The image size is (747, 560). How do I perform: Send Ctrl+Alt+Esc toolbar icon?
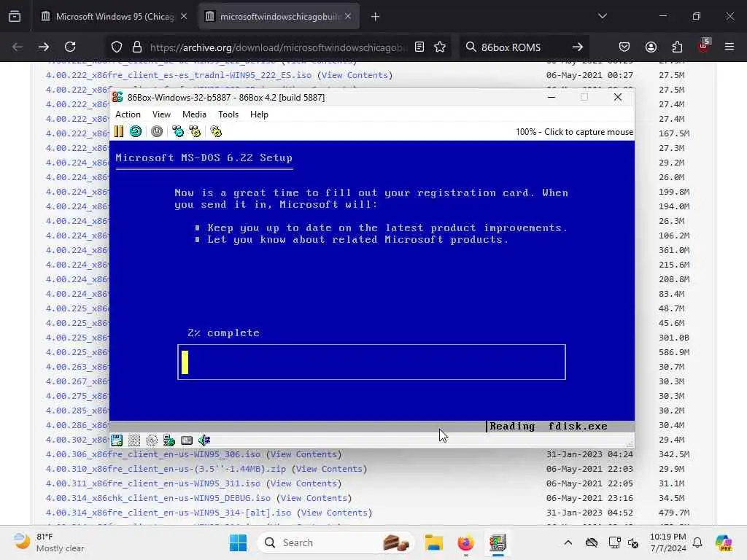(195, 131)
